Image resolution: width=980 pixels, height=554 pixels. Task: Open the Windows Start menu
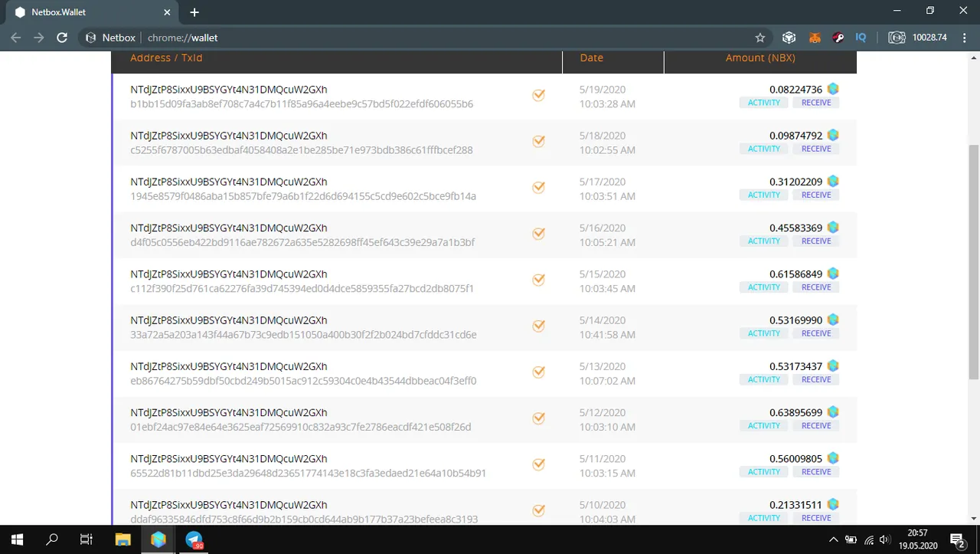click(17, 539)
